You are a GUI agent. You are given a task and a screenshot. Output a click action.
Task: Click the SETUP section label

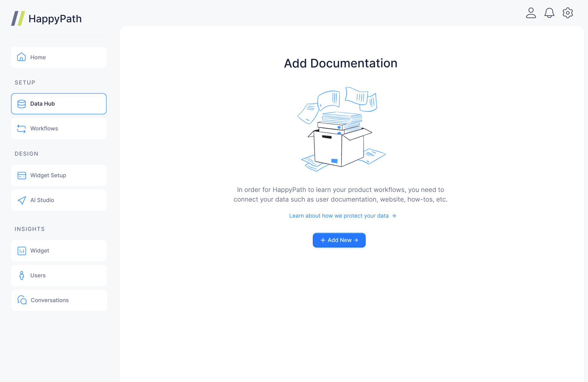click(25, 83)
